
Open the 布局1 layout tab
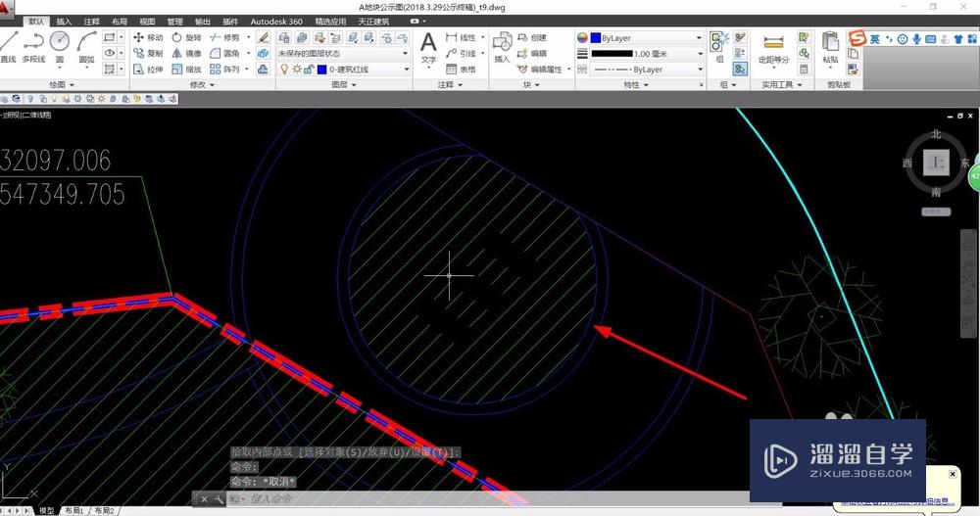pos(74,511)
